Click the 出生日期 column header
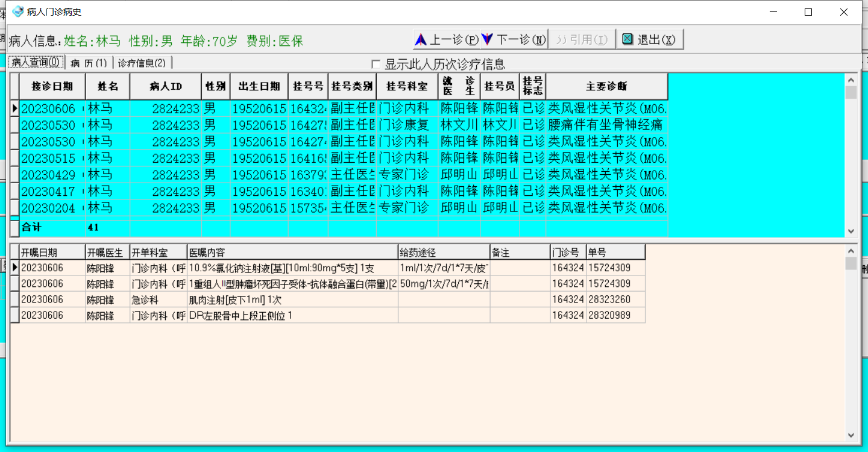Screen dimensions: 868x452 (x=259, y=86)
